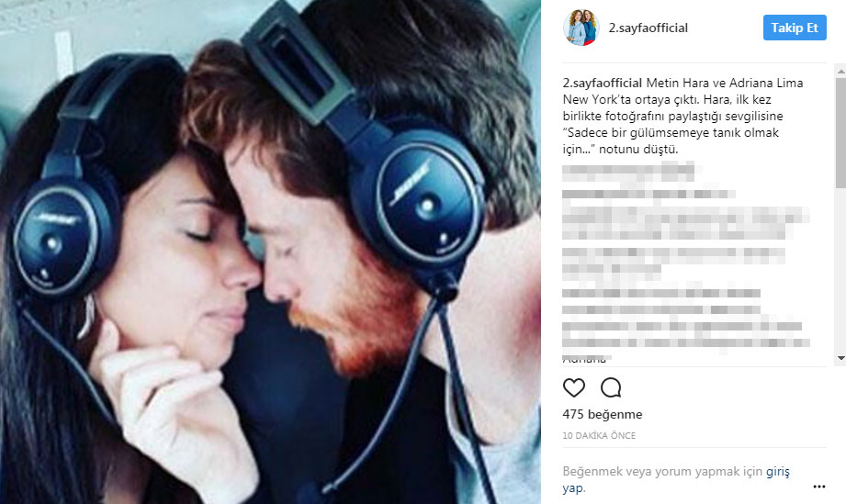Click the caption text about Metin Hara
Image resolution: width=846 pixels, height=504 pixels.
coord(683,116)
